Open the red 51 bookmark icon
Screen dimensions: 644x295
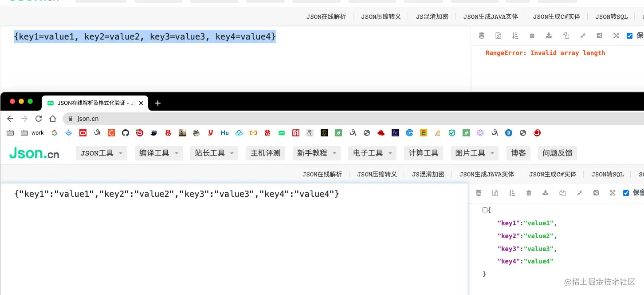click(296, 132)
